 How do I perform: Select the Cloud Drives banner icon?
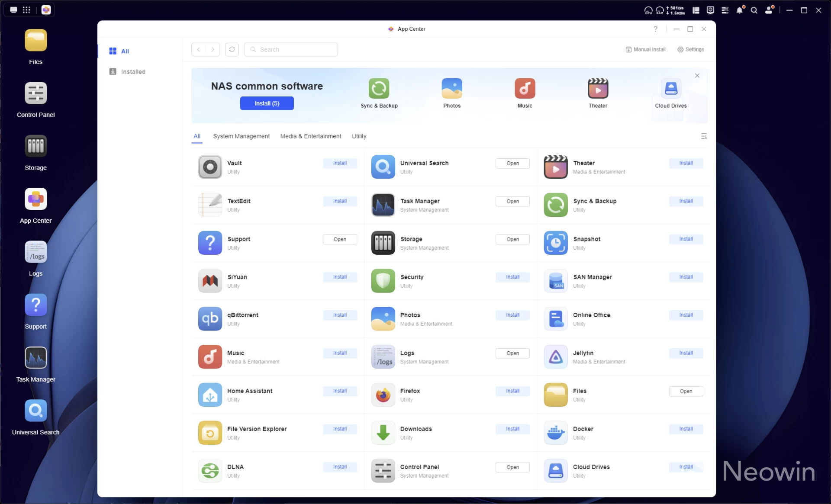(x=670, y=89)
